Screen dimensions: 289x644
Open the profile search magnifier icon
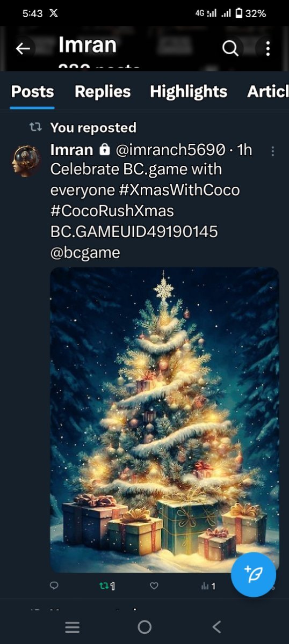[230, 49]
